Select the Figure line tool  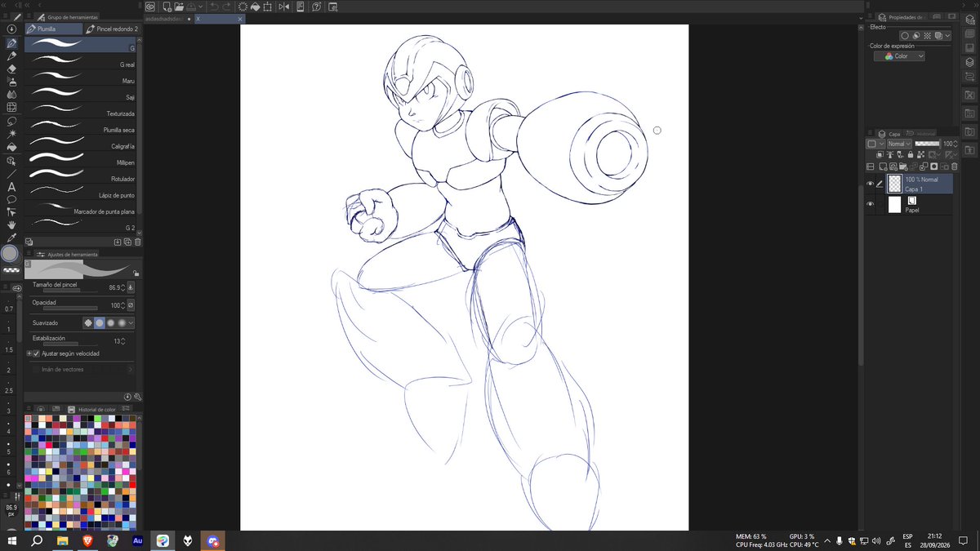coord(11,174)
